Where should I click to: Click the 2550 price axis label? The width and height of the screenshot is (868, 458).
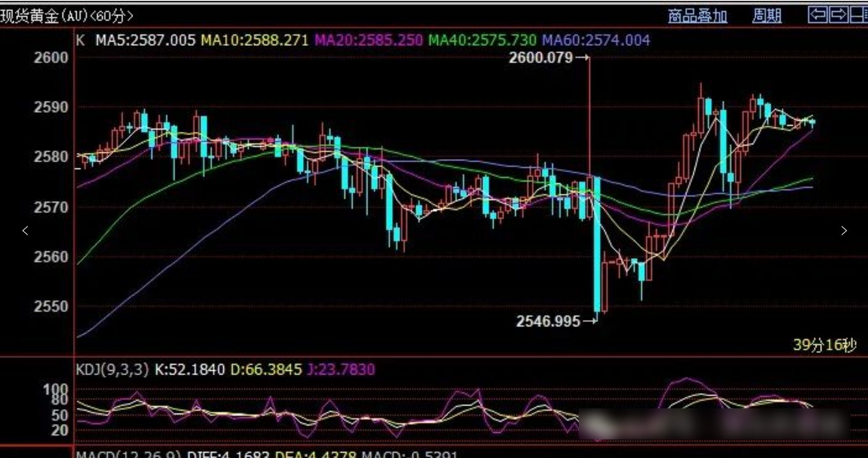(51, 307)
